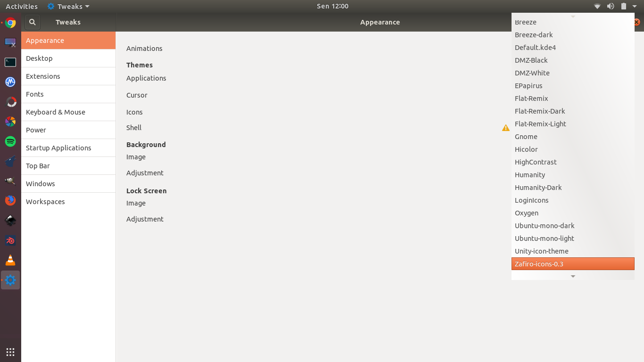Click the Activities button
644x362 pixels.
coord(22,6)
